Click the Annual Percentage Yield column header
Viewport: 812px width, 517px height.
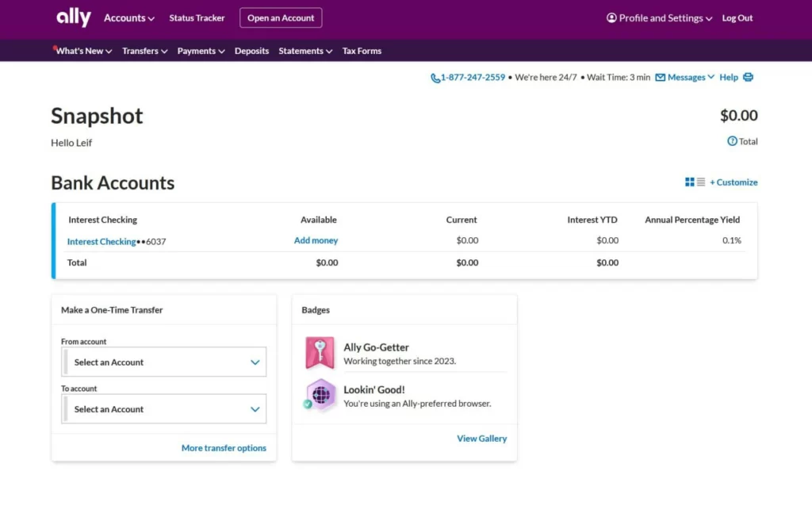[691, 220]
